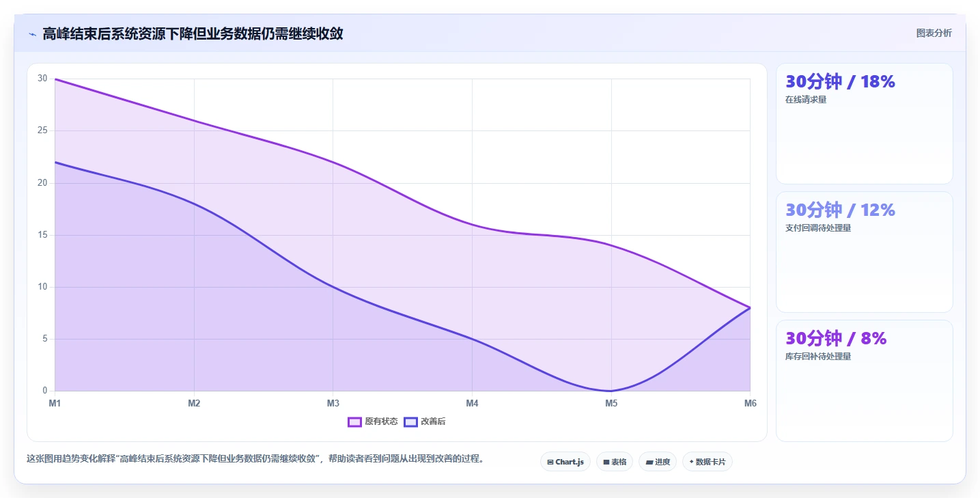The image size is (980, 498).
Task: Toggle the 改善后 legend series
Action: (x=425, y=421)
